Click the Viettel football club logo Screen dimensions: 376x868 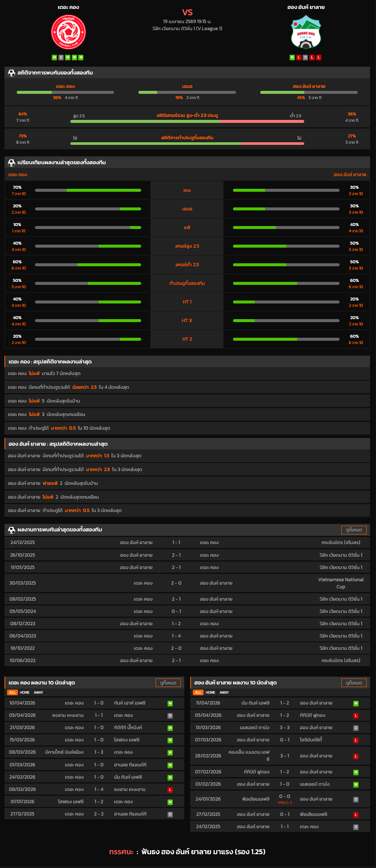(x=68, y=32)
